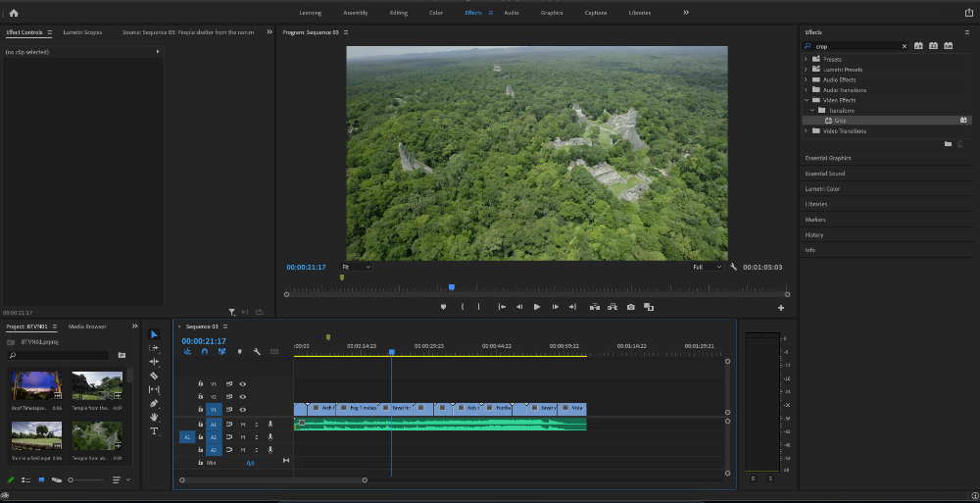Toggle V3 track output eye
This screenshot has width=980, height=503.
[x=242, y=384]
